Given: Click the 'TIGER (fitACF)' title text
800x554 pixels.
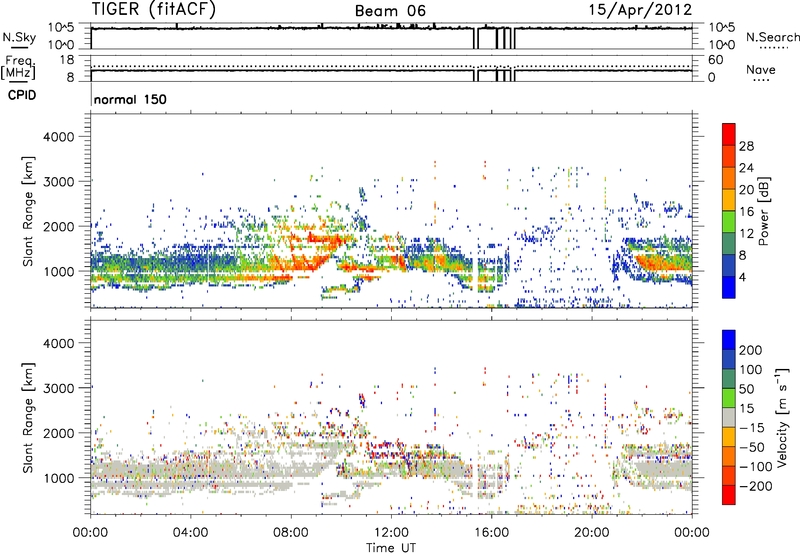Looking at the screenshot, I should 154,10.
